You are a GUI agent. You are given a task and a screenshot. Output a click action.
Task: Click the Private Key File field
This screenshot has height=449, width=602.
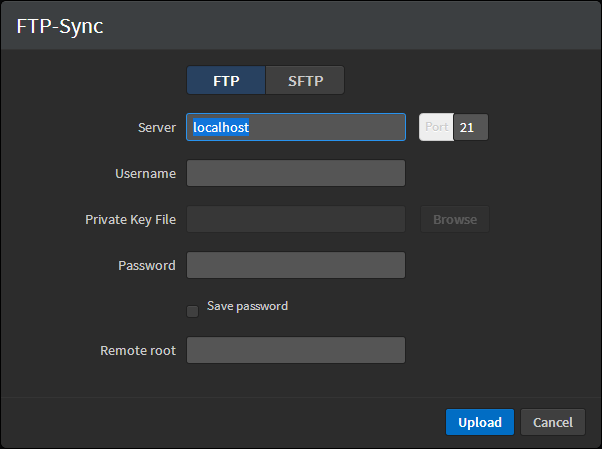pos(296,219)
